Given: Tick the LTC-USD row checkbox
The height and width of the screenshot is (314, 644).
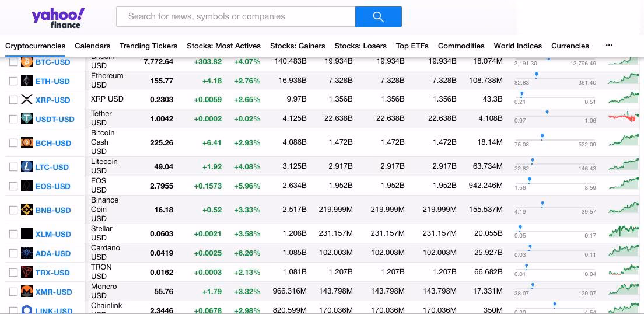Looking at the screenshot, I should click(x=13, y=167).
